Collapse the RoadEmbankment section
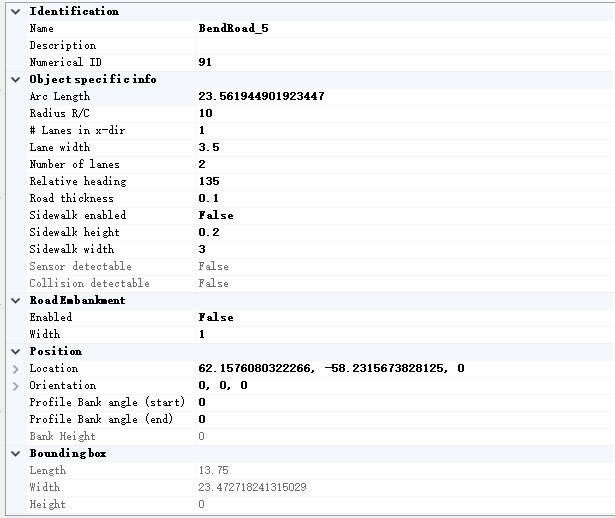The image size is (615, 518). click(x=15, y=300)
